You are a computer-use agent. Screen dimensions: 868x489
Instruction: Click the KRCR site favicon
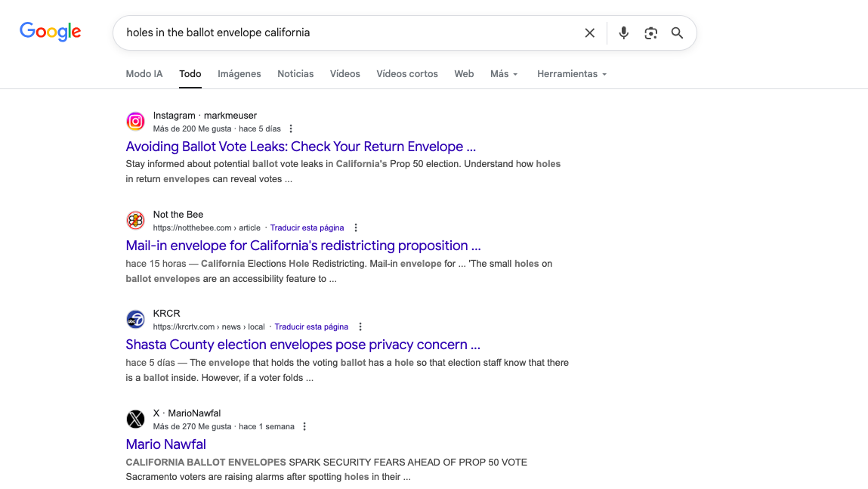coord(135,319)
